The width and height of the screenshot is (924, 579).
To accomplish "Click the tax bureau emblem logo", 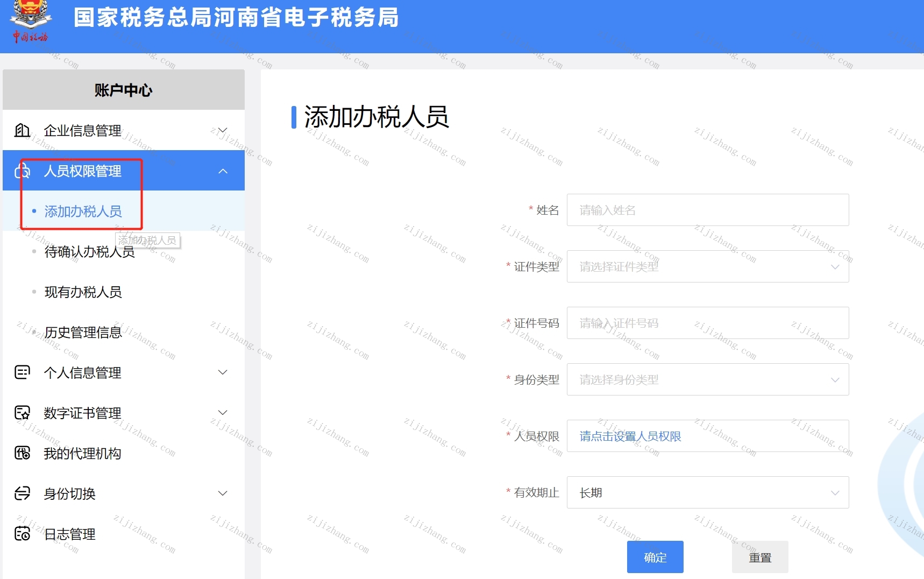I will click(31, 22).
